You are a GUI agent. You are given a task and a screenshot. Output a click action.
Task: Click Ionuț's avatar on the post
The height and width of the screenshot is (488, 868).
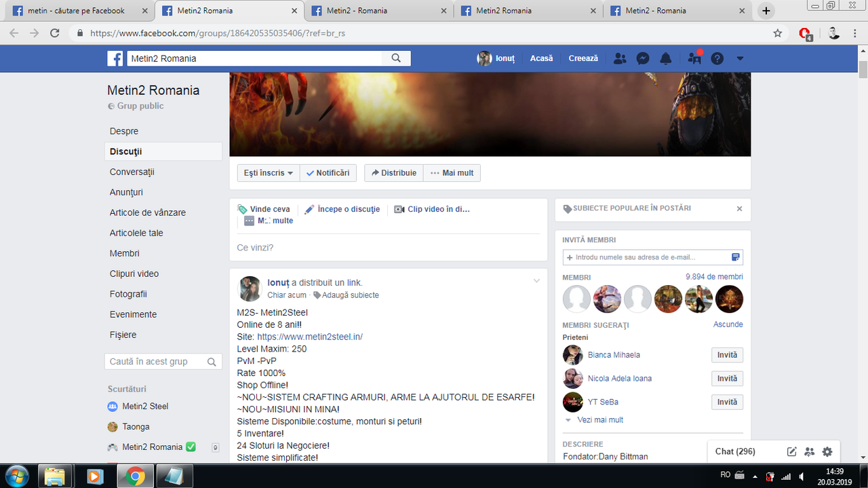[x=250, y=288]
